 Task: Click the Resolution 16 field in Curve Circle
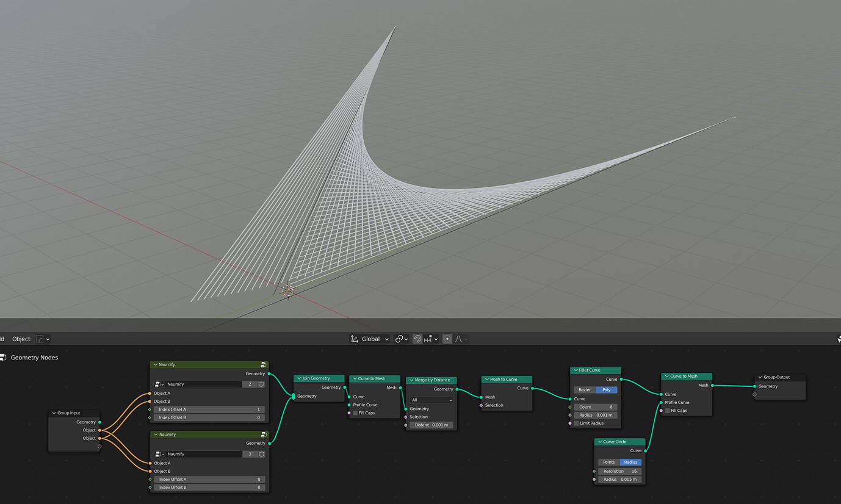coord(620,471)
